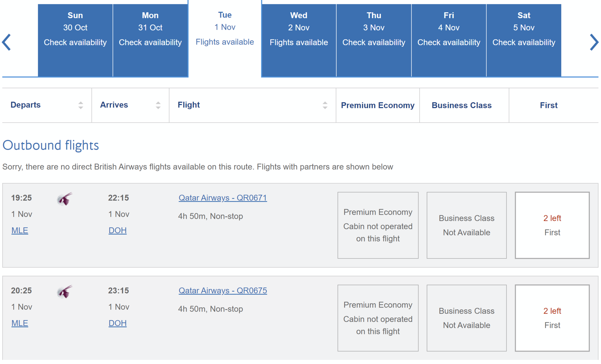The height and width of the screenshot is (364, 601).
Task: Sort flights using the Flight sort arrows
Action: coord(325,105)
